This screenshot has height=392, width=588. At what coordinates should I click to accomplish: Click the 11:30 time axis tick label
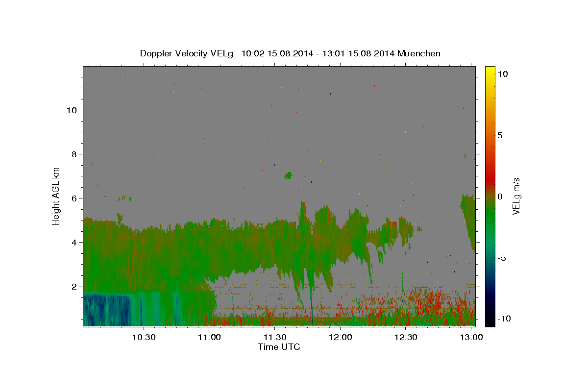[275, 337]
